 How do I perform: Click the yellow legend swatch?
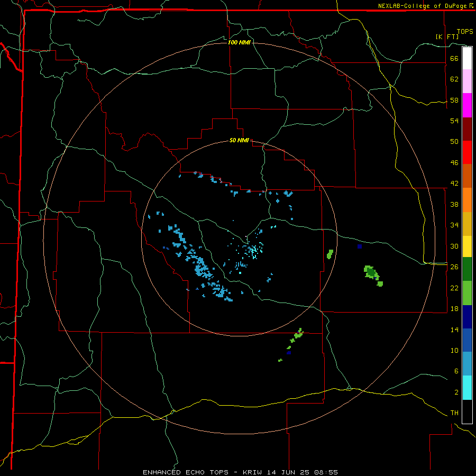tap(467, 246)
